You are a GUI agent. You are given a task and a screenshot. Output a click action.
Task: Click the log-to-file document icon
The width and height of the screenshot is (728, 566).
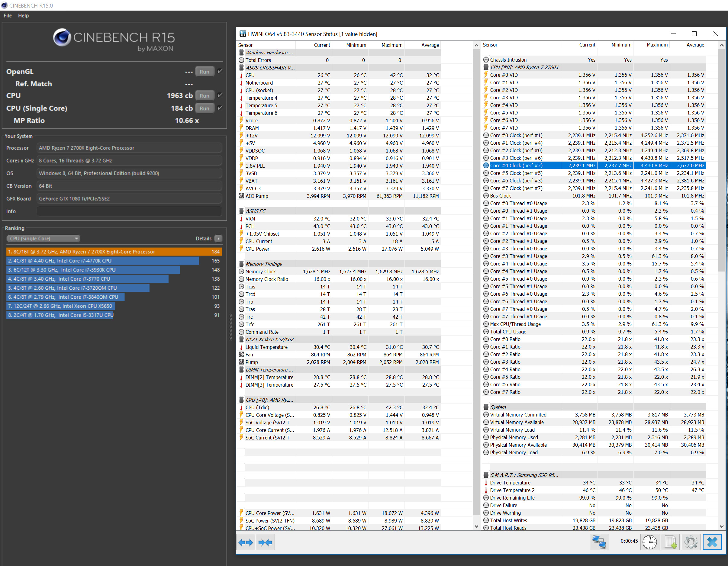pyautogui.click(x=670, y=542)
